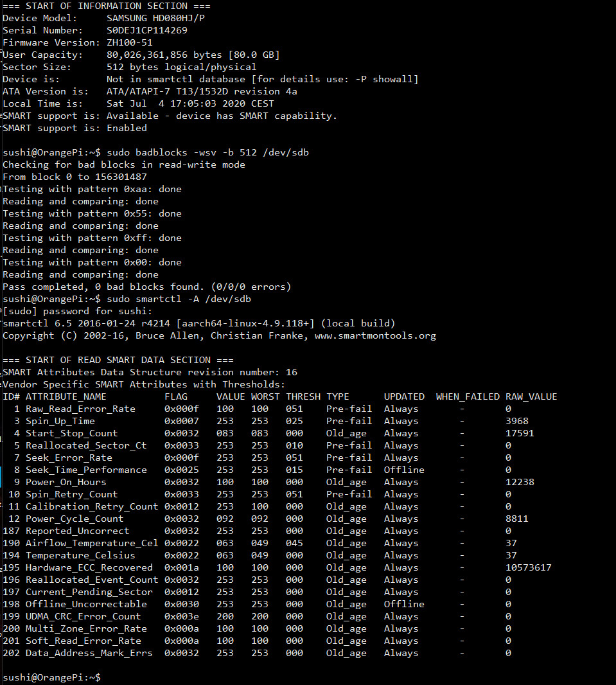Click the WHEN_FAILED column header
Viewport: 616px width, 685px height.
pos(467,396)
